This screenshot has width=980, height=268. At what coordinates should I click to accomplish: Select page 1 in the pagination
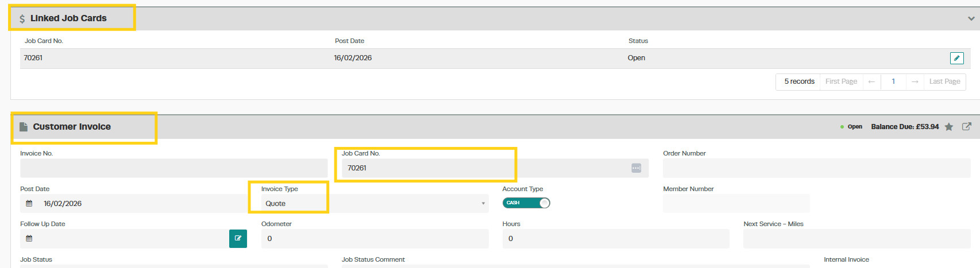click(x=893, y=81)
